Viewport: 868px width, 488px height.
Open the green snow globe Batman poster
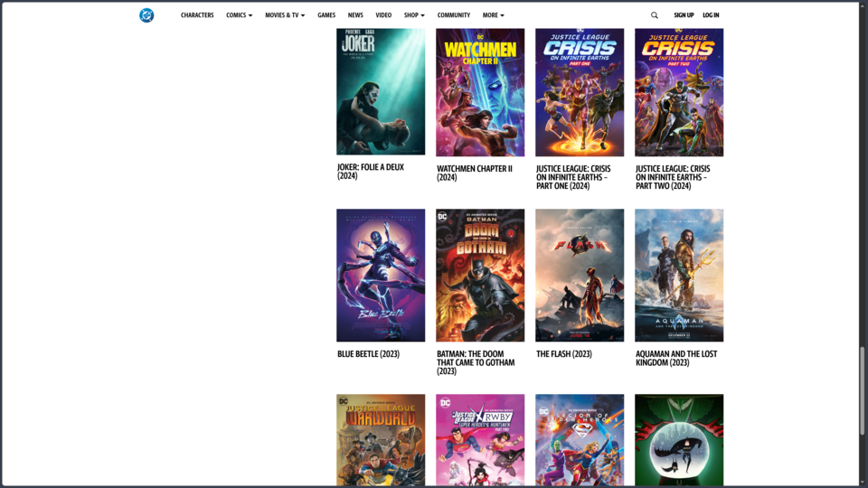(679, 440)
